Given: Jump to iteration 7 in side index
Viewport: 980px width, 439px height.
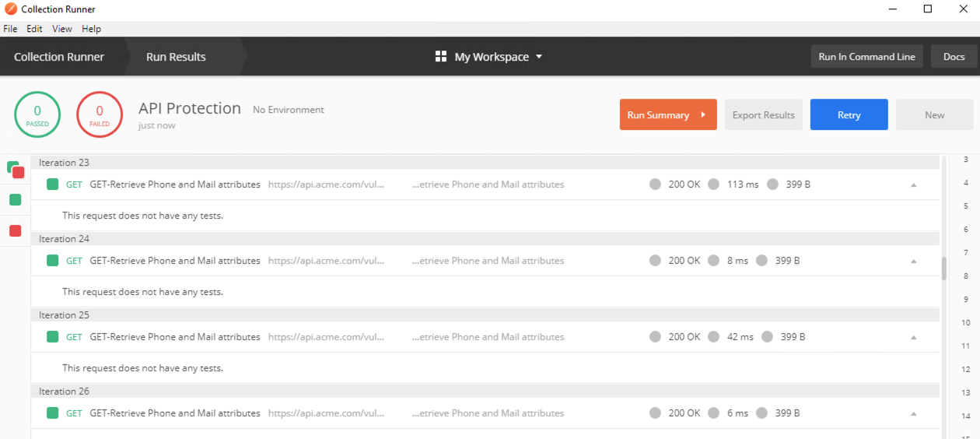Looking at the screenshot, I should (x=965, y=253).
